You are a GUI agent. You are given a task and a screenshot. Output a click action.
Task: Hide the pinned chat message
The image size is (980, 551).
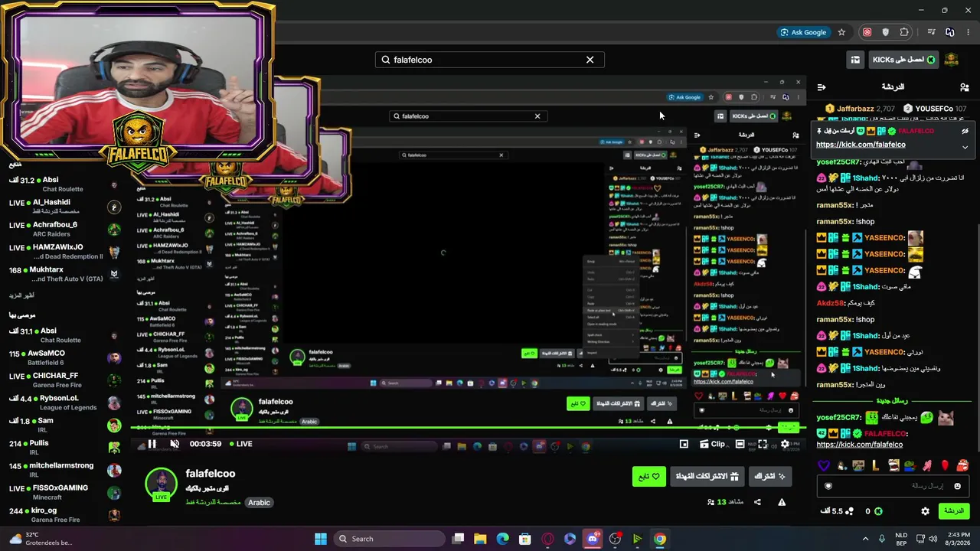pyautogui.click(x=965, y=132)
